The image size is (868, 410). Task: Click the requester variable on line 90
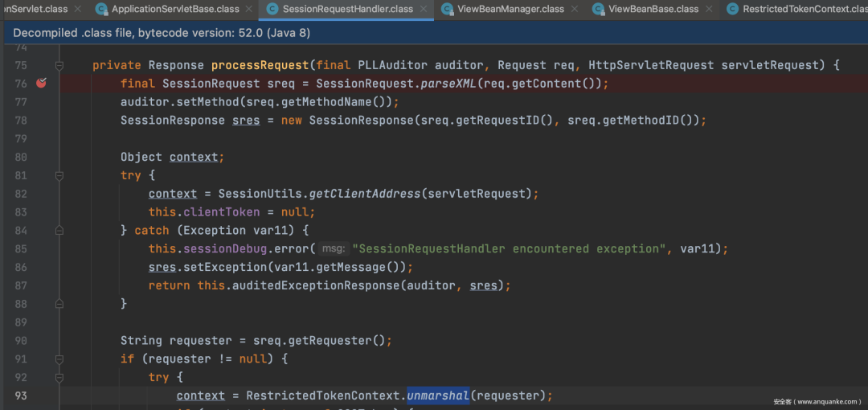coord(200,340)
